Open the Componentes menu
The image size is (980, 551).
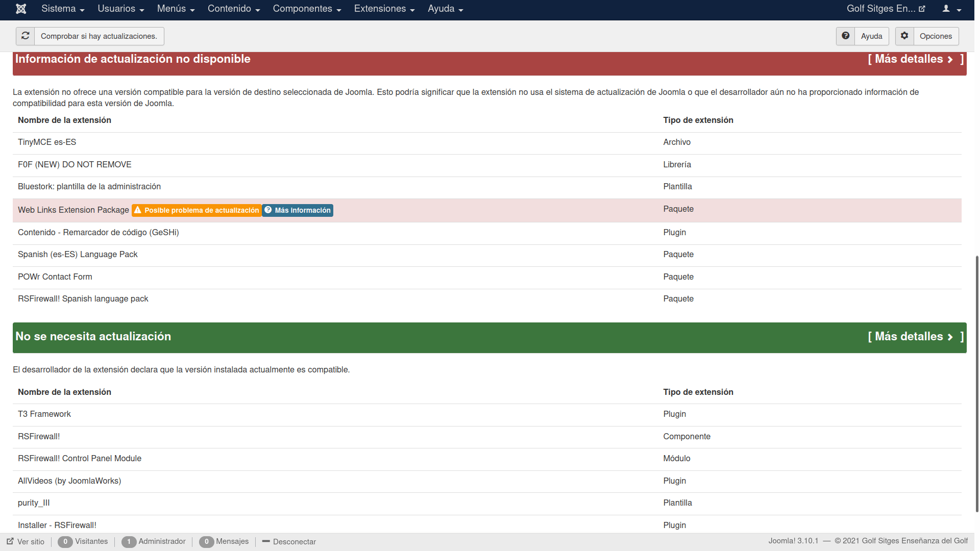[x=307, y=9]
